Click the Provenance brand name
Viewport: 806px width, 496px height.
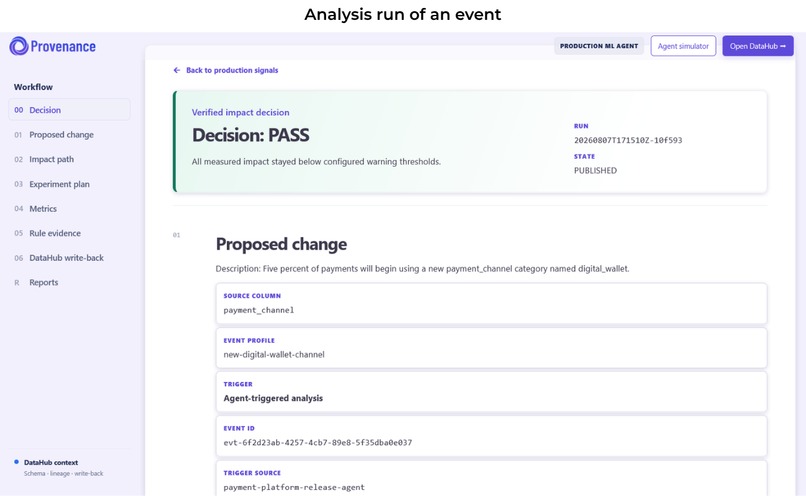[63, 47]
